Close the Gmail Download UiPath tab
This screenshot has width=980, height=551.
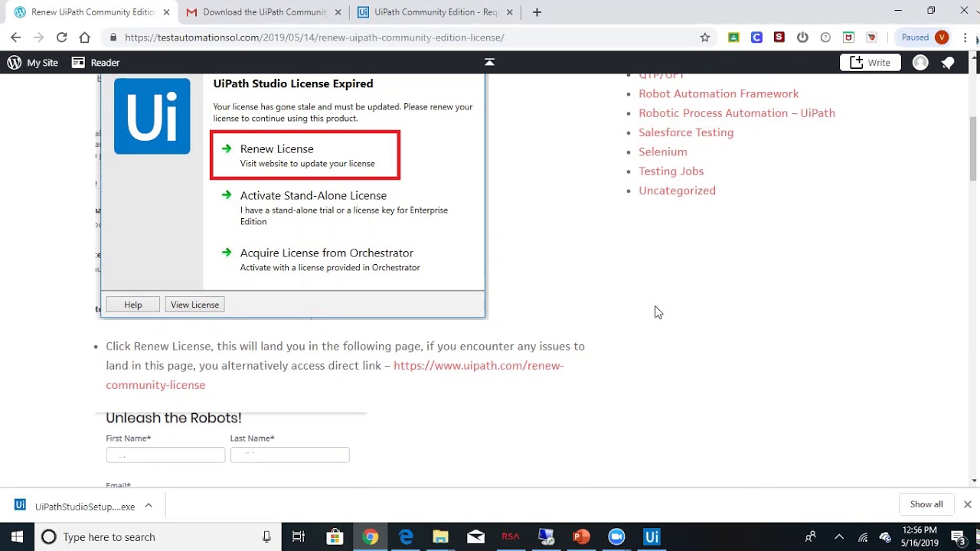pos(338,12)
